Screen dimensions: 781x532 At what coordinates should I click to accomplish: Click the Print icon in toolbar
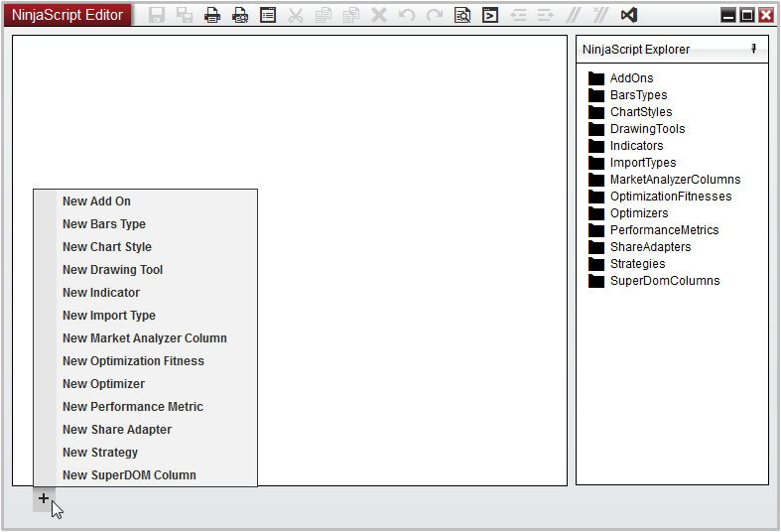pyautogui.click(x=212, y=15)
